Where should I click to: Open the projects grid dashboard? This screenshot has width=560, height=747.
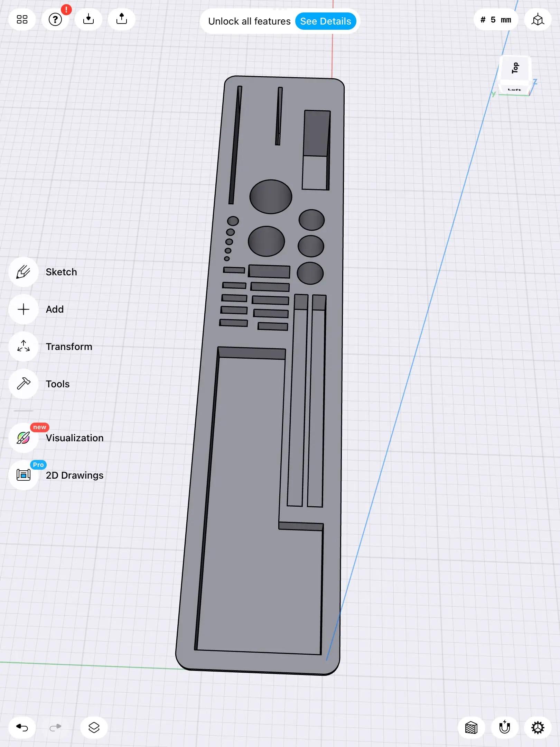[22, 19]
